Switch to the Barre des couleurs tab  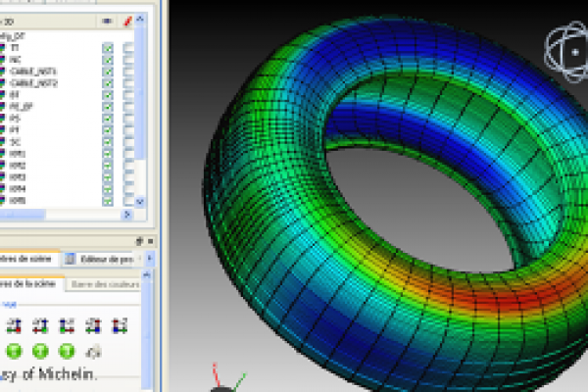(x=103, y=284)
